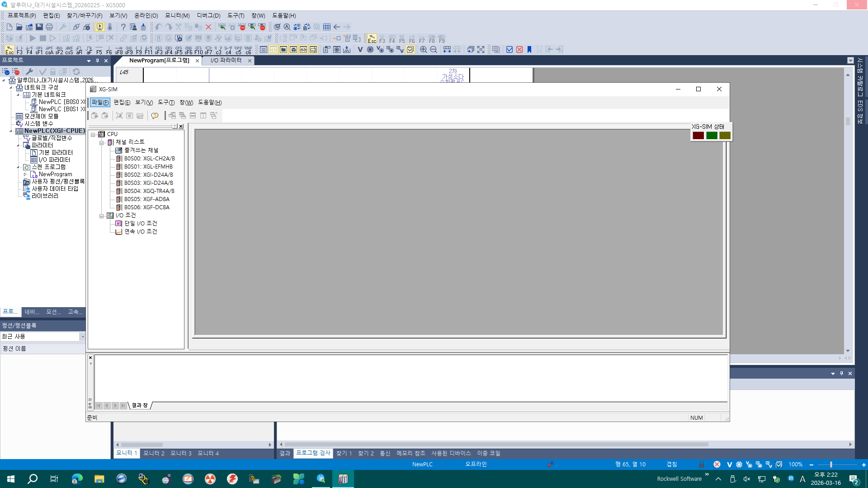Switch to the I/O 파라미터 tab
The width and height of the screenshot is (868, 488).
pyautogui.click(x=226, y=61)
